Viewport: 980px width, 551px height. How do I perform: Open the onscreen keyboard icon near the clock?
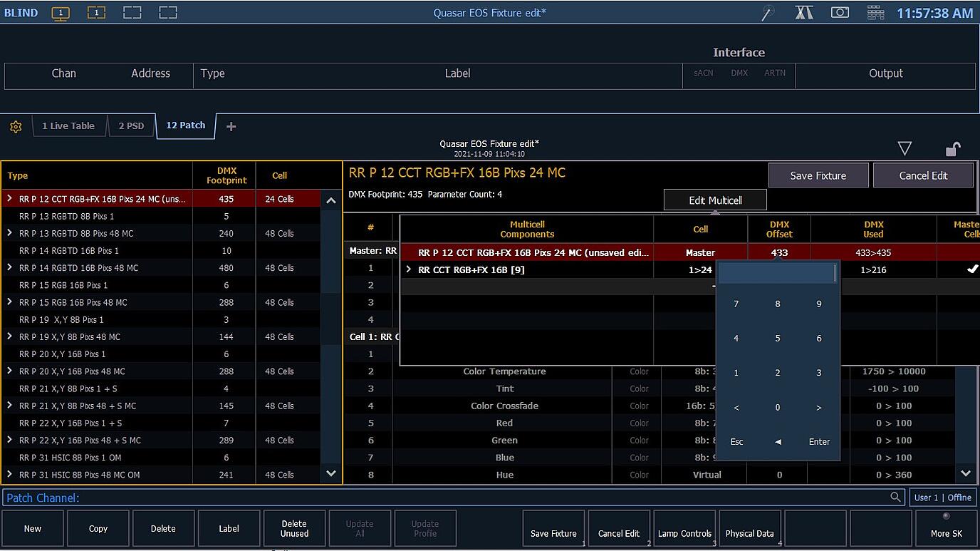pyautogui.click(x=875, y=12)
